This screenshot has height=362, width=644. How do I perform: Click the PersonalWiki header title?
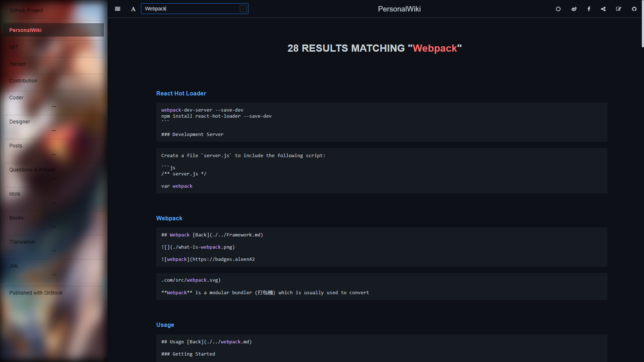[x=399, y=9]
